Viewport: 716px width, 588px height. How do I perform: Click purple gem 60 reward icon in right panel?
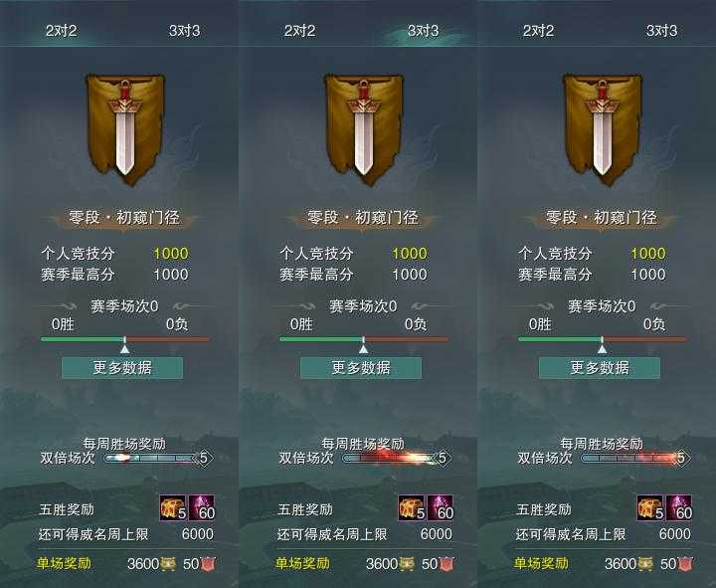679,508
